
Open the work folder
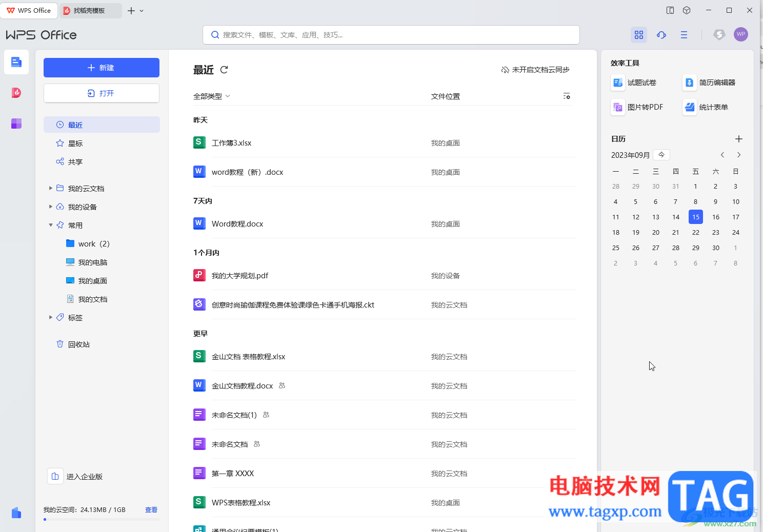88,243
